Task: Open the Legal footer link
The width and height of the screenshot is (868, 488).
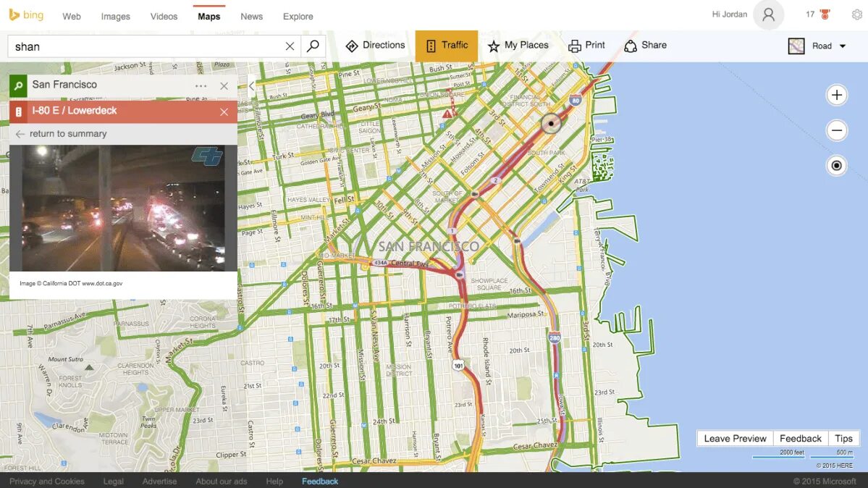Action: 113,481
